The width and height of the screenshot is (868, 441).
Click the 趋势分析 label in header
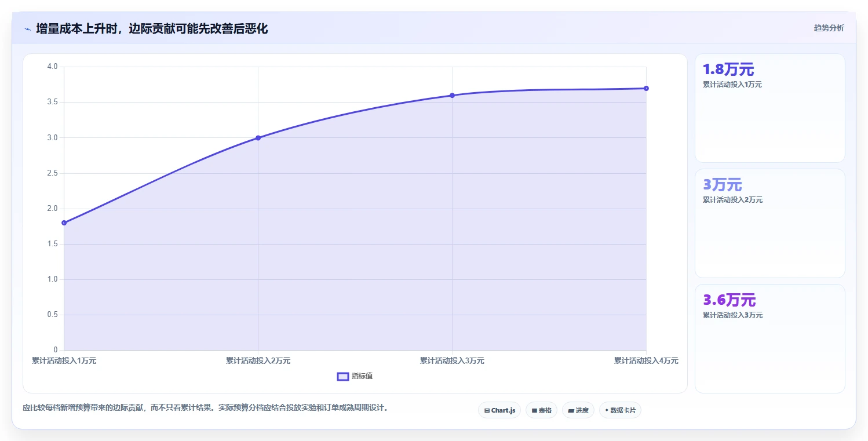(x=829, y=28)
